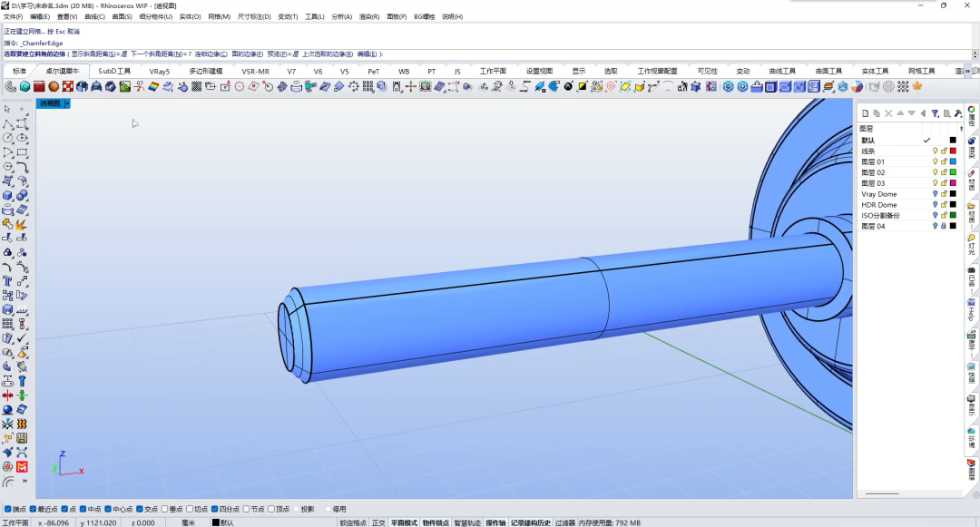This screenshot has width=980, height=527.
Task: Click the circle tool in the left toolbar
Action: point(7,138)
